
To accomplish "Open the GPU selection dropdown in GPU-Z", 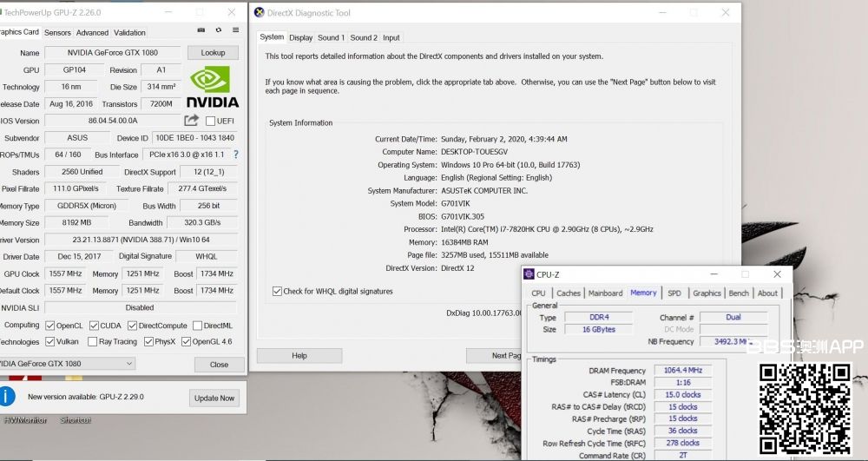I will coord(67,364).
